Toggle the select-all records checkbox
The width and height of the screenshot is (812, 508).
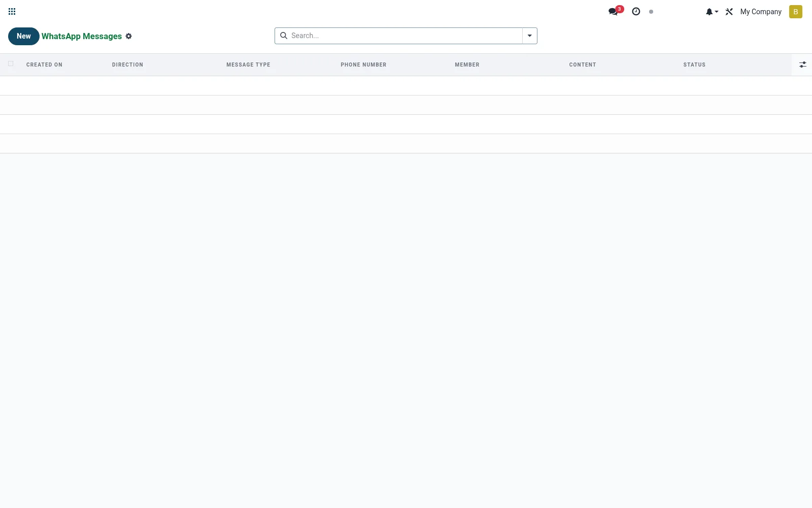11,63
